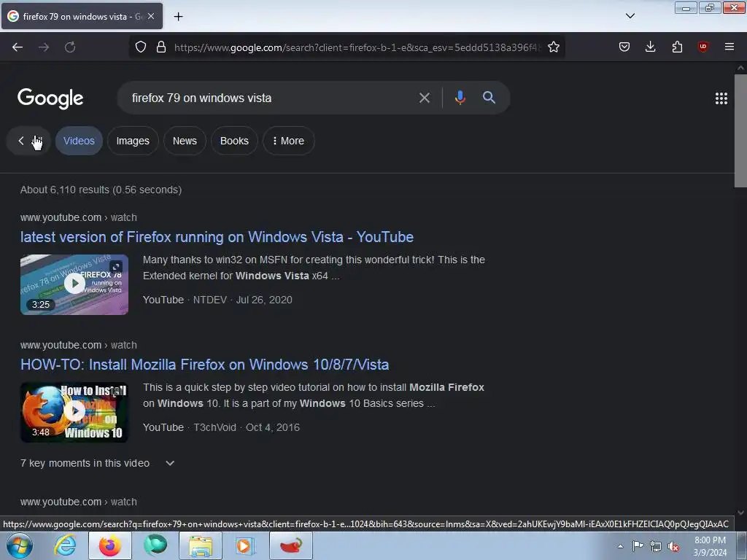Select the Videos filter tab

(79, 141)
